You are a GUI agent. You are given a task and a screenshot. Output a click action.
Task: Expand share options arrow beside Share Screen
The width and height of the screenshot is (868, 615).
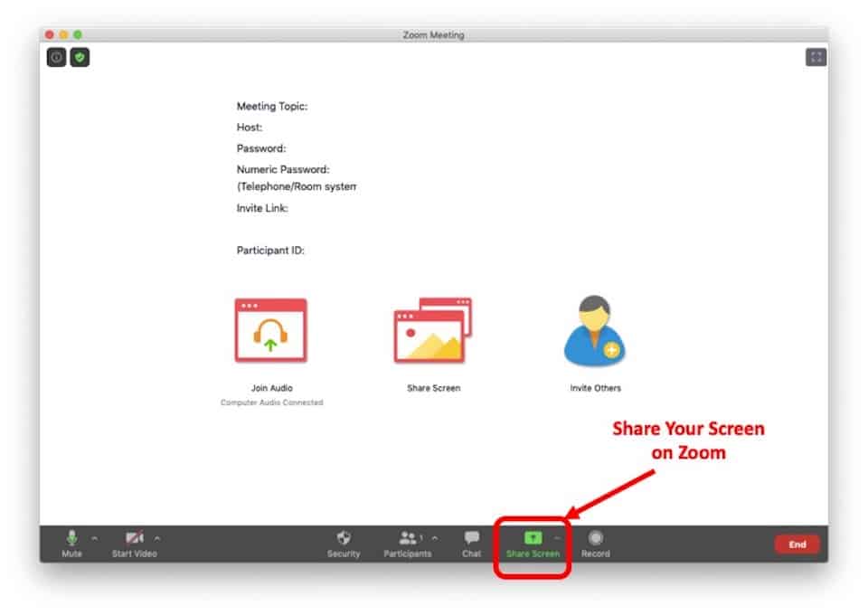tap(557, 538)
